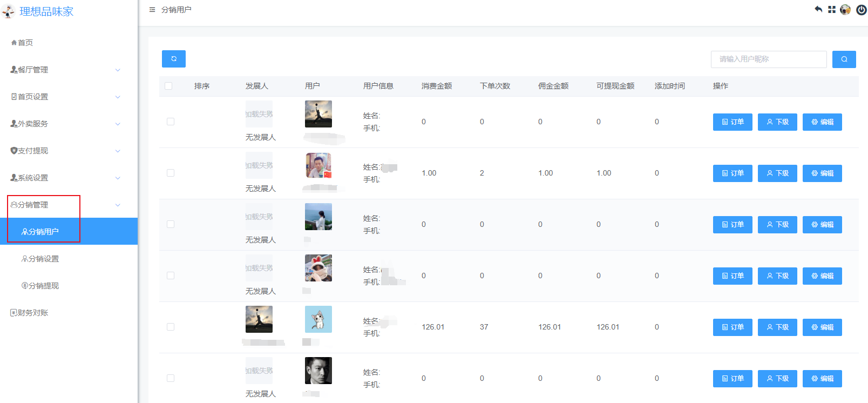Click 订单 in the seaside-avatar user row

click(x=733, y=225)
